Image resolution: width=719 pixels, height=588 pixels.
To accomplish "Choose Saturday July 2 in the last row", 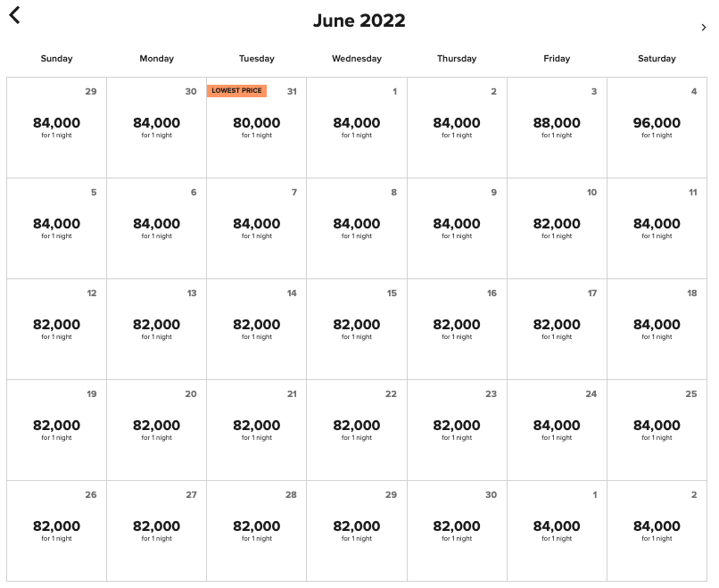I will [657, 531].
